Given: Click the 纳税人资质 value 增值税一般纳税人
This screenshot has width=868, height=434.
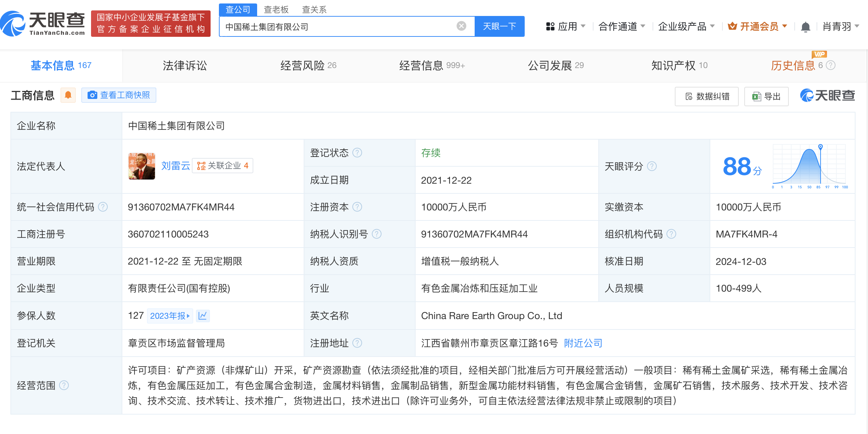Looking at the screenshot, I should tap(460, 261).
